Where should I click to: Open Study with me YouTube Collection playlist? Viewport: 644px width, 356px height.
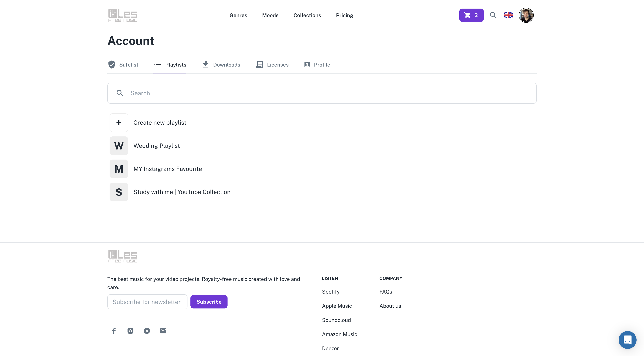coord(182,192)
